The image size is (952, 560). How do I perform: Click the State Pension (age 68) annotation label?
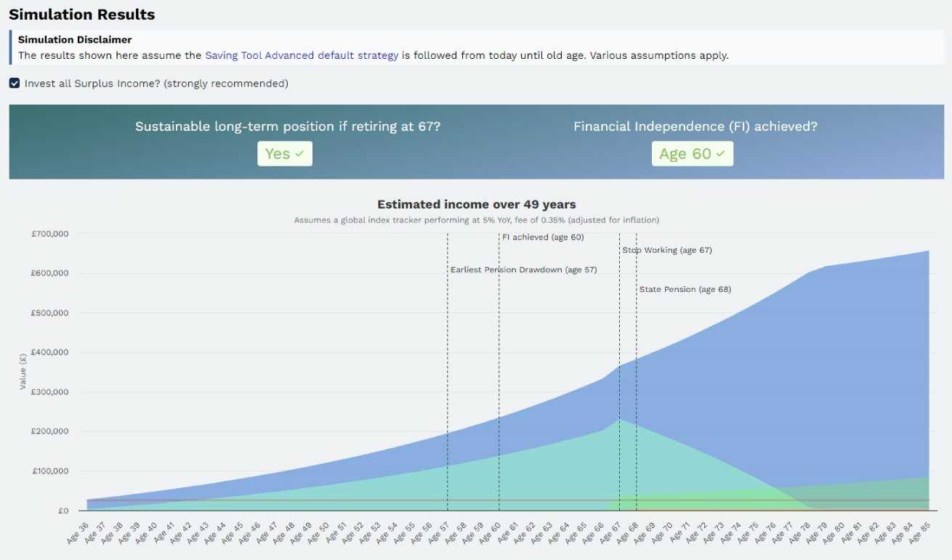tap(684, 289)
